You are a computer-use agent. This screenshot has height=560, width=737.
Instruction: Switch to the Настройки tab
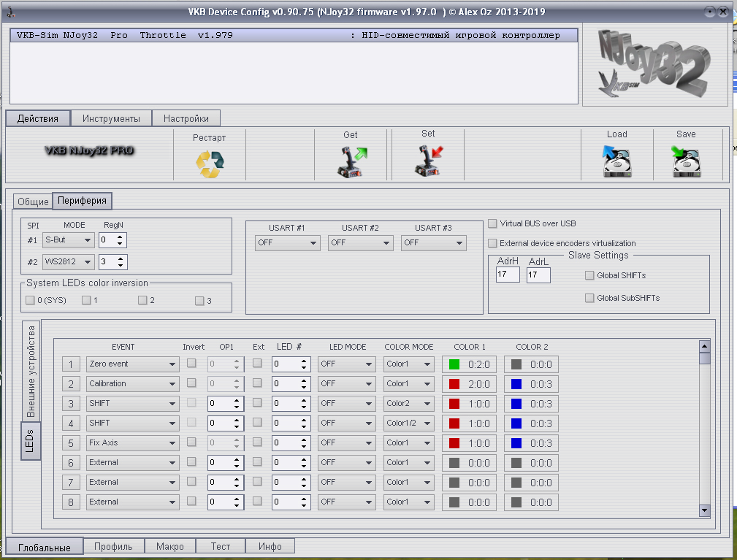[186, 118]
